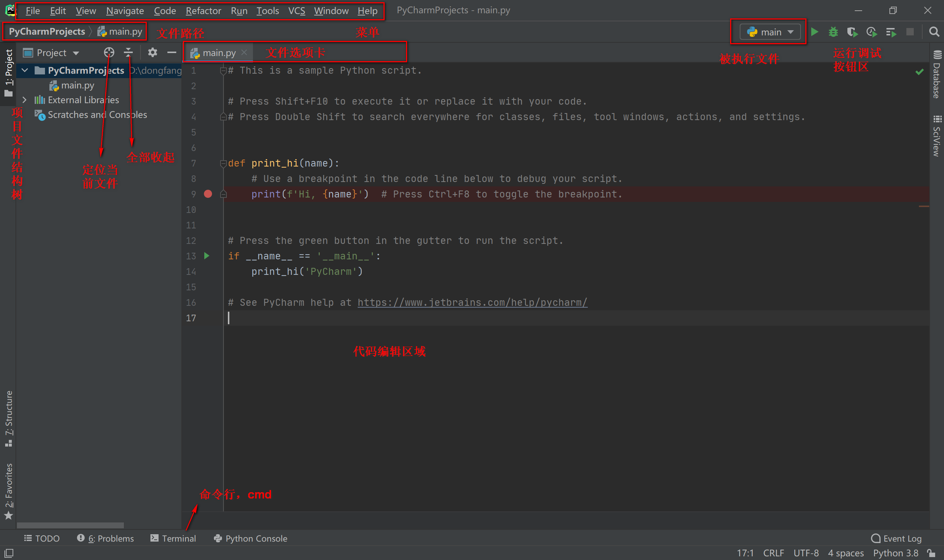Image resolution: width=944 pixels, height=560 pixels.
Task: Open the UTF-8 encoding selector
Action: coord(806,553)
